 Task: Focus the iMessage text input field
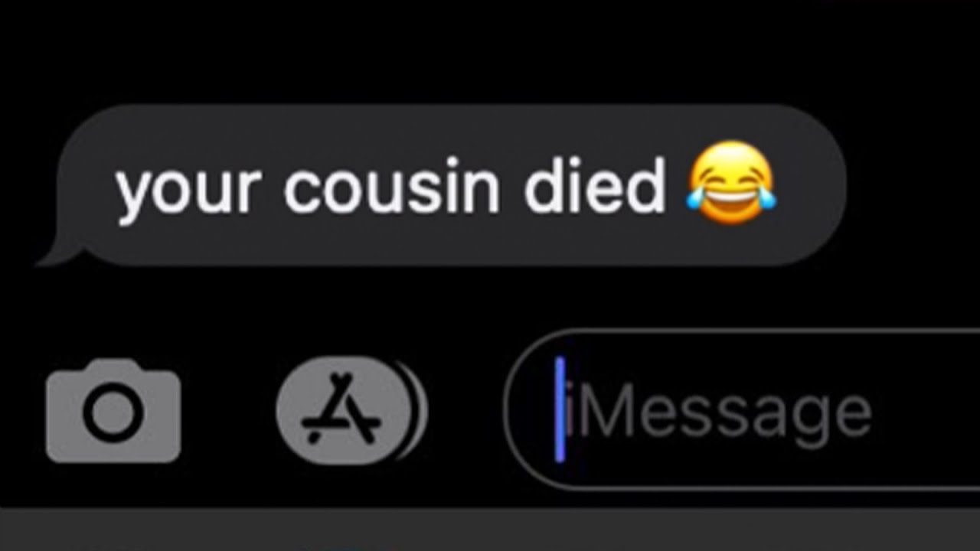(741, 409)
